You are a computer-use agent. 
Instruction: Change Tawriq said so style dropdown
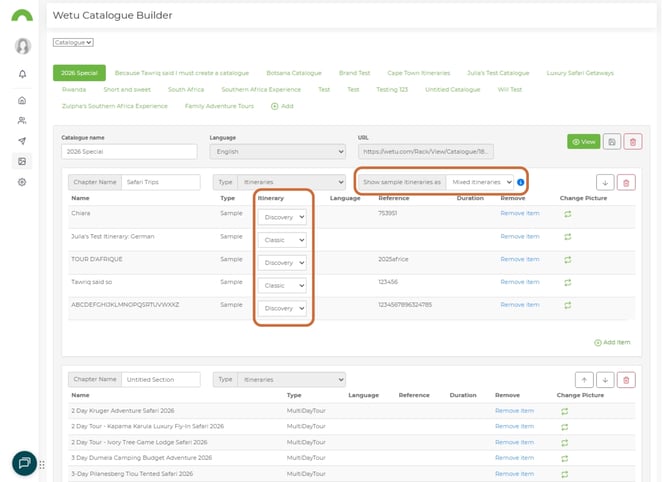click(282, 285)
